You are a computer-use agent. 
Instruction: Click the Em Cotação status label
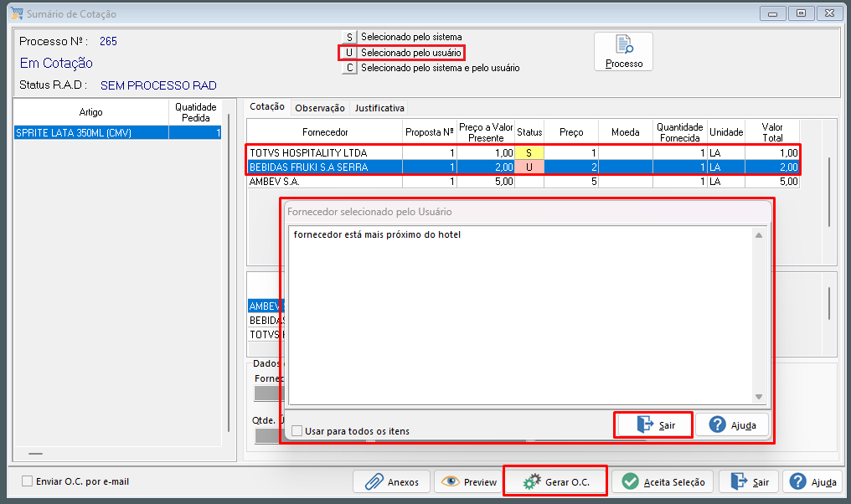click(56, 63)
